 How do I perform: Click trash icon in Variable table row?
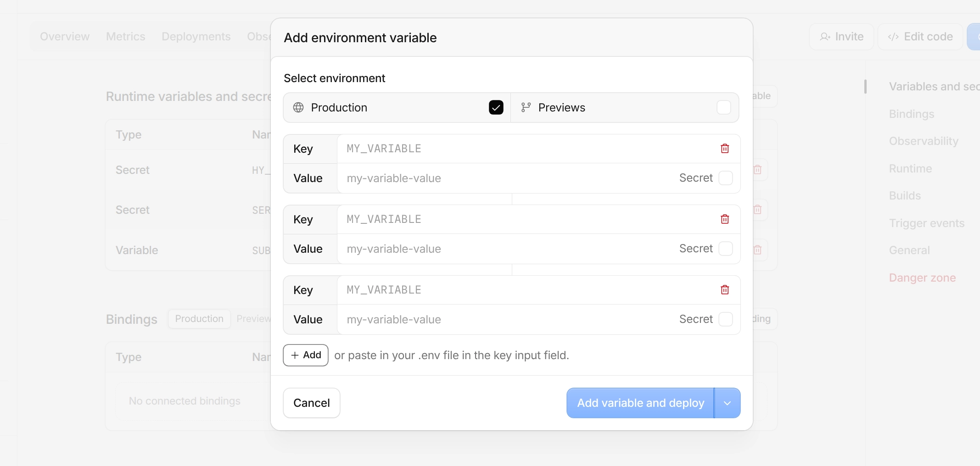(757, 250)
